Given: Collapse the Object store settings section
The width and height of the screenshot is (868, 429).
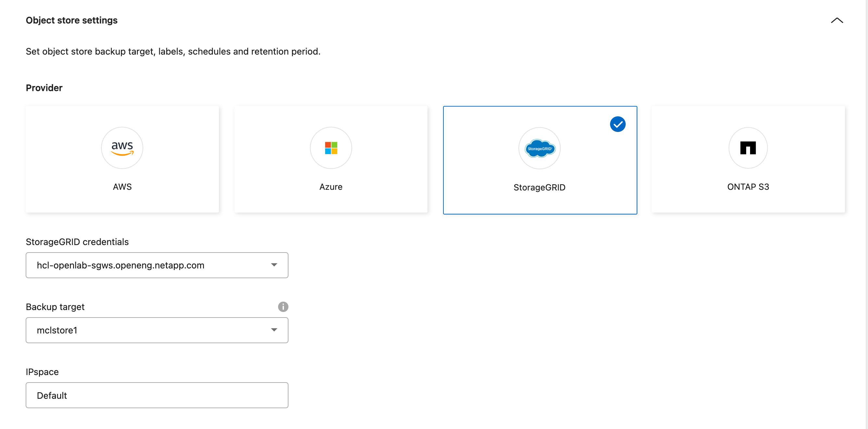Looking at the screenshot, I should point(837,20).
